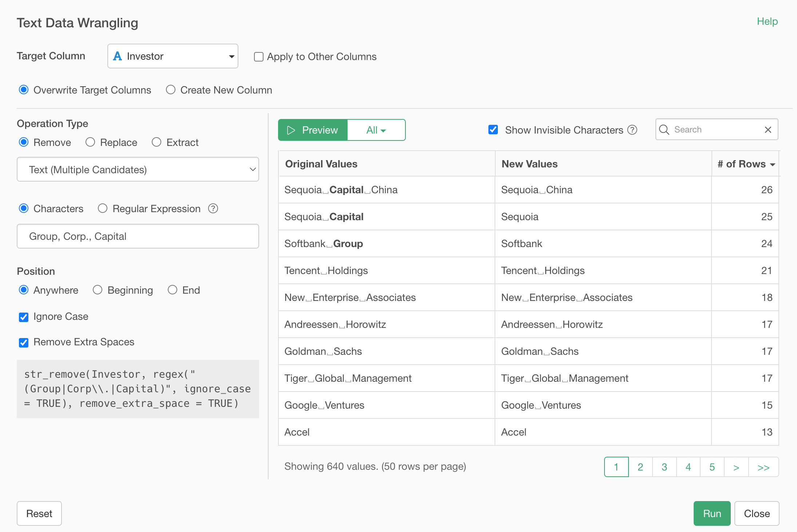Click the Preview play icon button
Screen dimensions: 797x532
(x=313, y=130)
